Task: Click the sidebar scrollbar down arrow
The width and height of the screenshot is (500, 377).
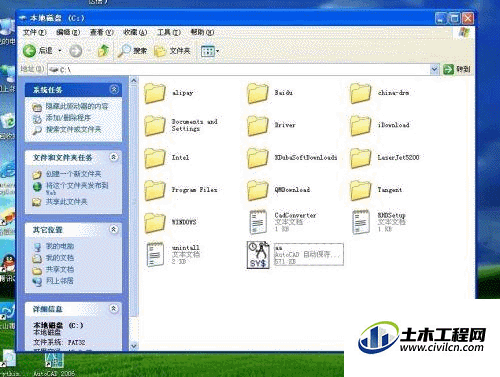Action: click(134, 346)
